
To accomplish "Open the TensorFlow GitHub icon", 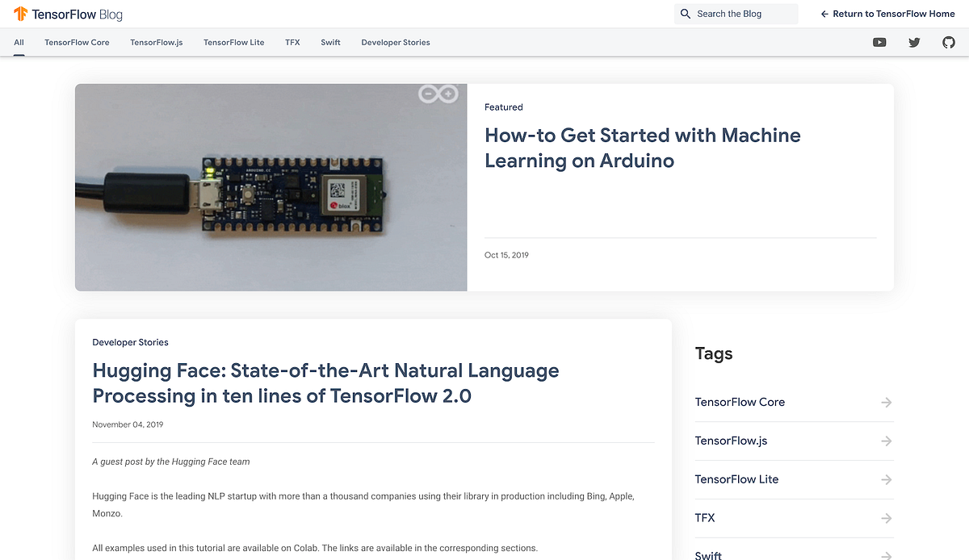I will click(949, 42).
